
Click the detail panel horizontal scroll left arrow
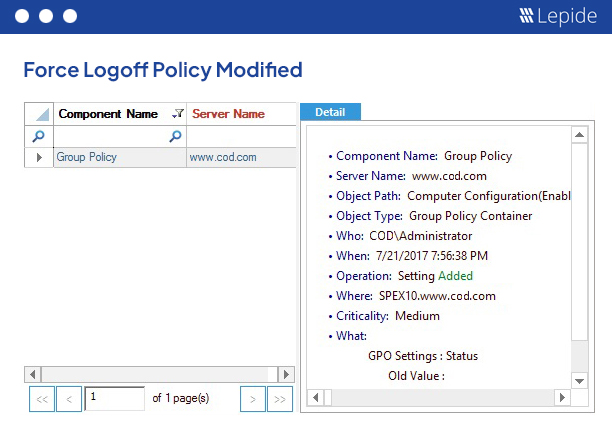tap(315, 398)
